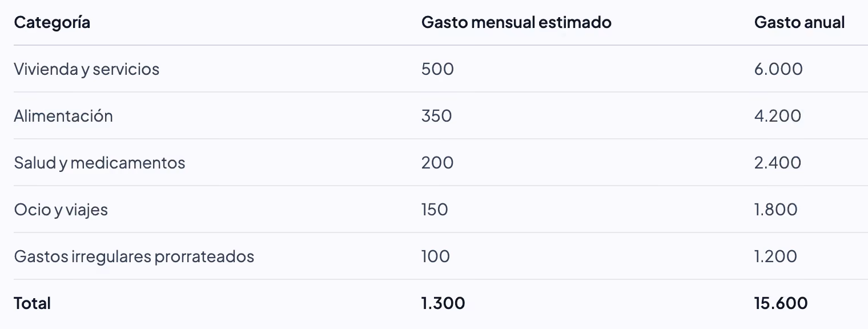Select Gastos irregulares prorrateados cell

point(134,256)
